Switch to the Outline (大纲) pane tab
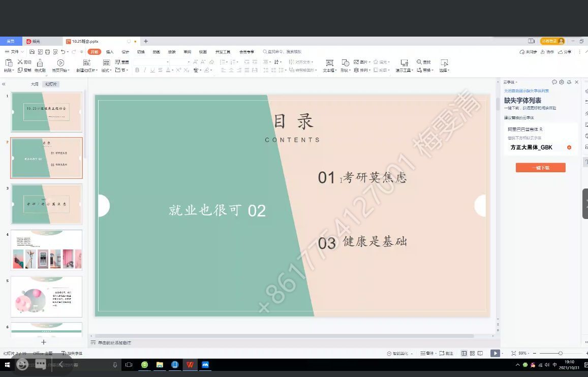Image resolution: width=588 pixels, height=377 pixels. [x=35, y=84]
